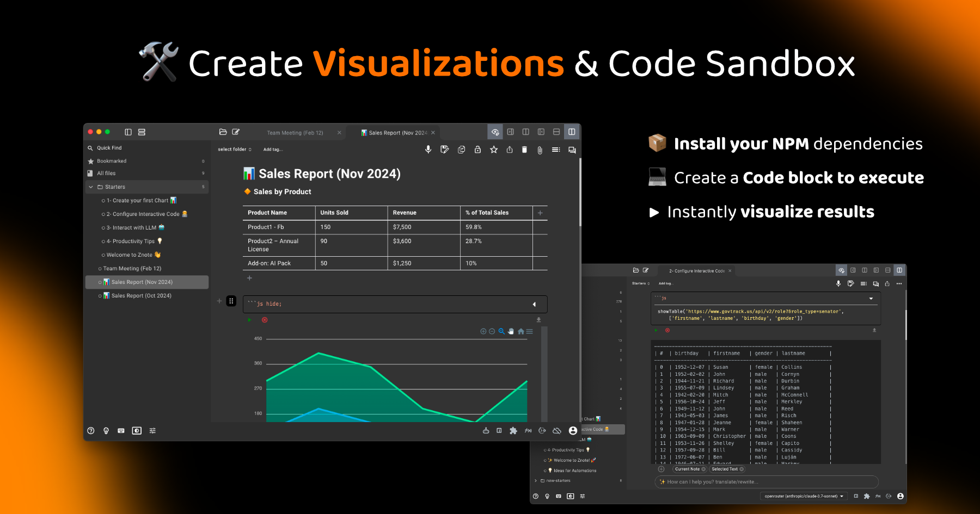
Task: Zoom in on the sales chart
Action: click(483, 331)
